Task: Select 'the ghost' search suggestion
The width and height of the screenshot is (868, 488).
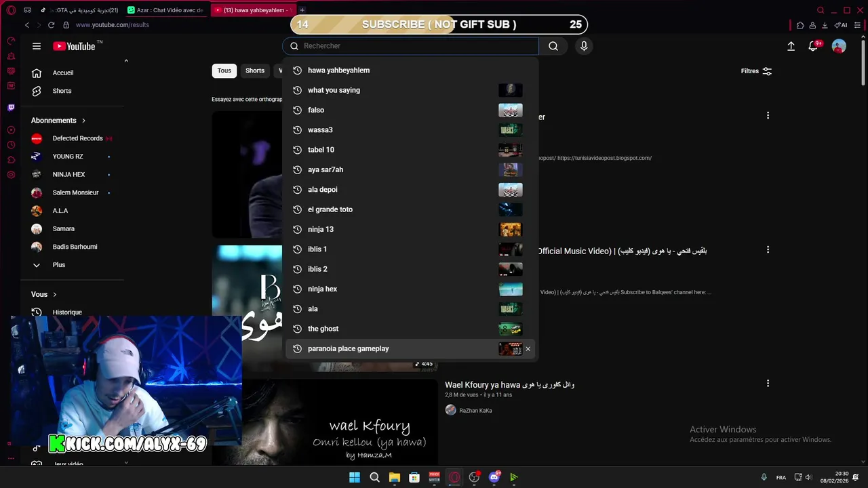Action: [410, 329]
